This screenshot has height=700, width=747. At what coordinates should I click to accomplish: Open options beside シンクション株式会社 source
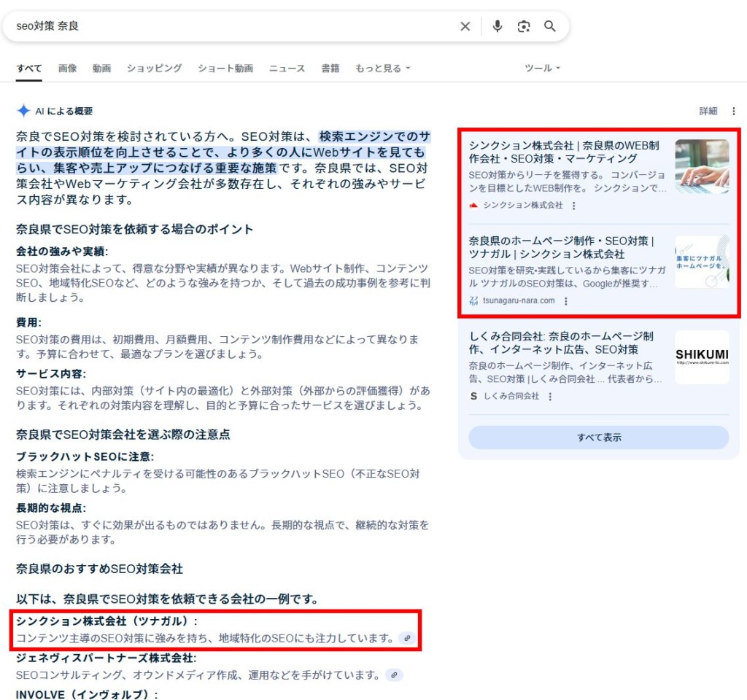pos(574,206)
